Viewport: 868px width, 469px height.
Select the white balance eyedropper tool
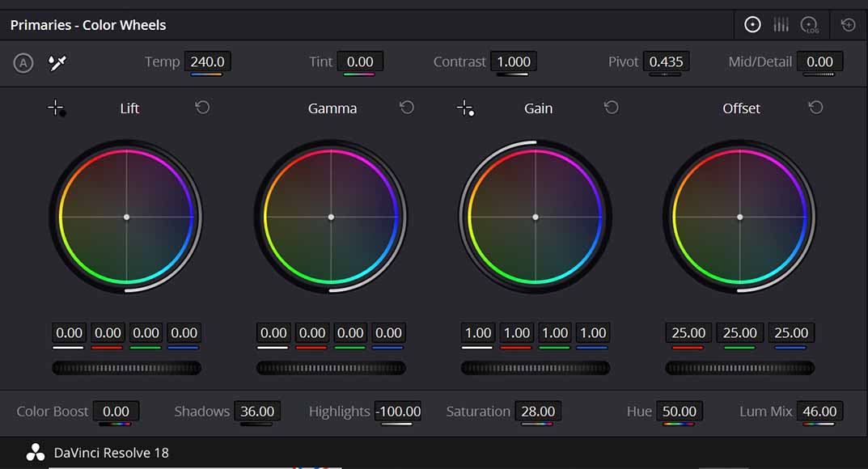(x=55, y=61)
